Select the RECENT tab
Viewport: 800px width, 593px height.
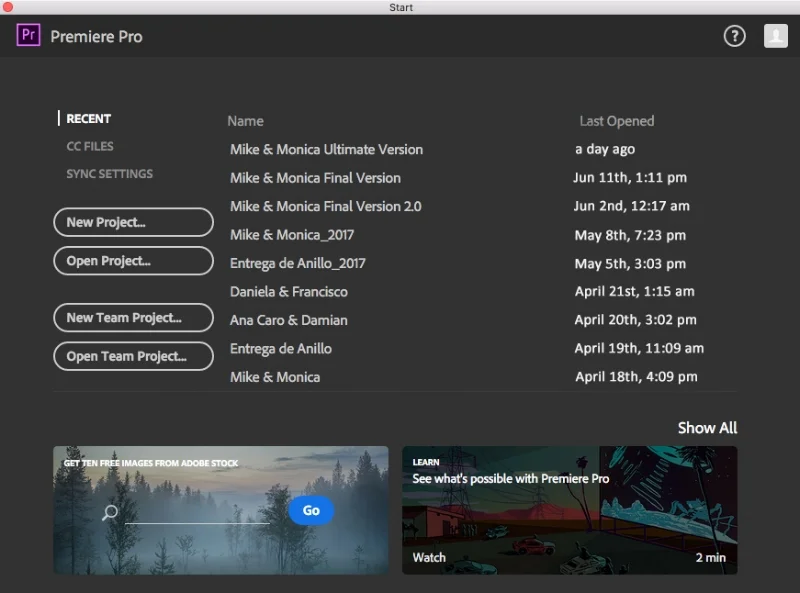88,118
